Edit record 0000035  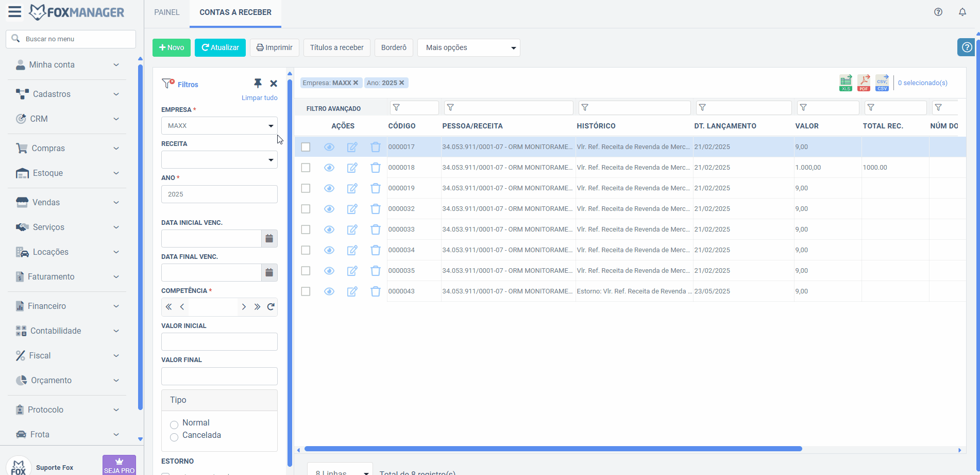tap(352, 271)
